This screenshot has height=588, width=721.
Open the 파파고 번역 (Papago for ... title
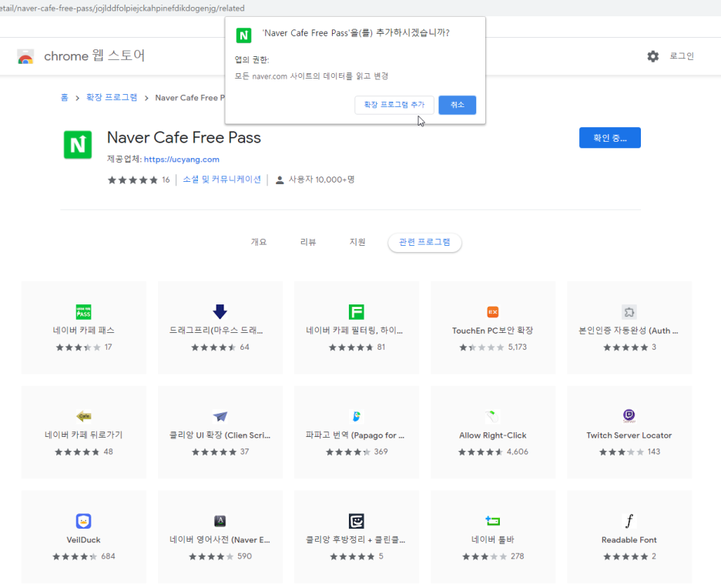(x=355, y=435)
